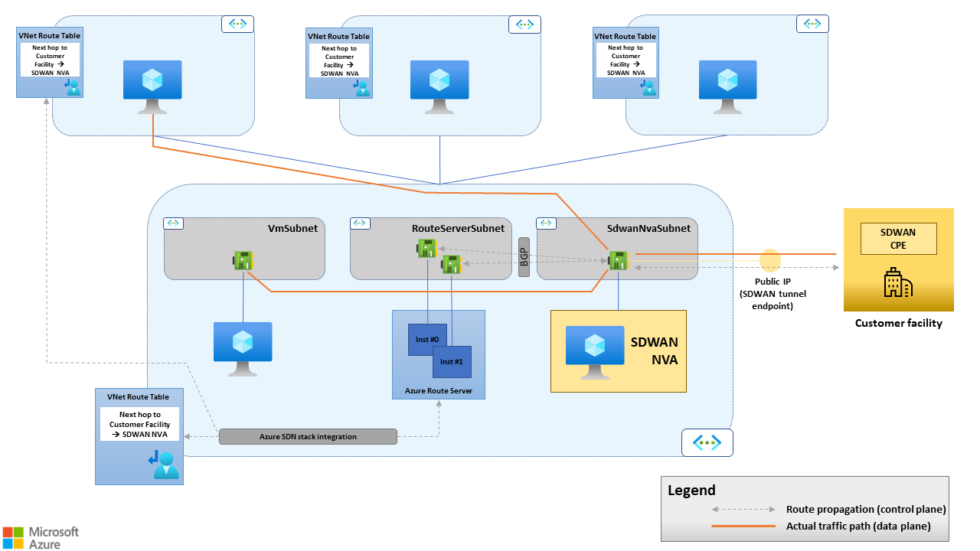Select the virtual machine in the second spoke VNet

click(x=439, y=86)
